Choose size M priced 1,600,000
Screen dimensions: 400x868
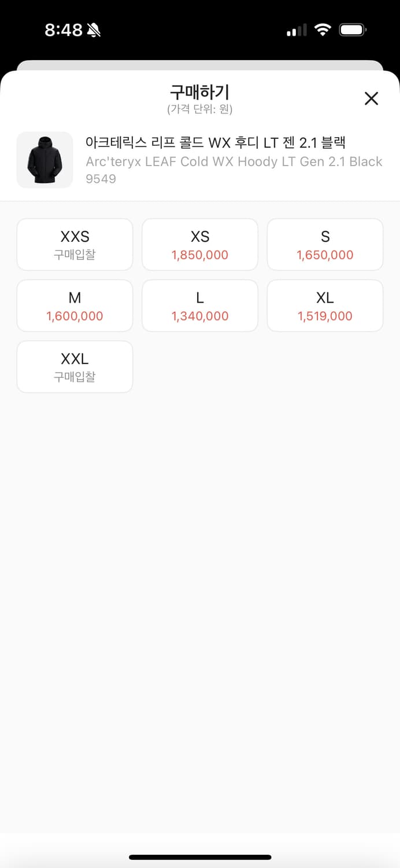[x=75, y=306]
